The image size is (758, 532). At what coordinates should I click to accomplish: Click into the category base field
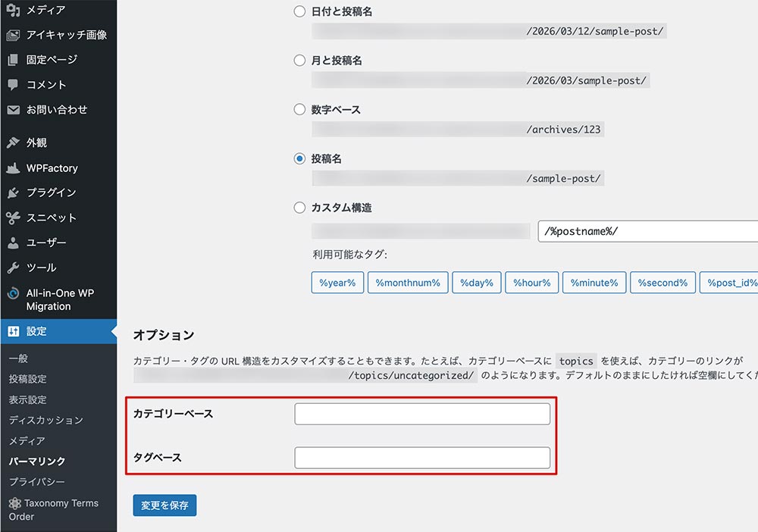(422, 414)
